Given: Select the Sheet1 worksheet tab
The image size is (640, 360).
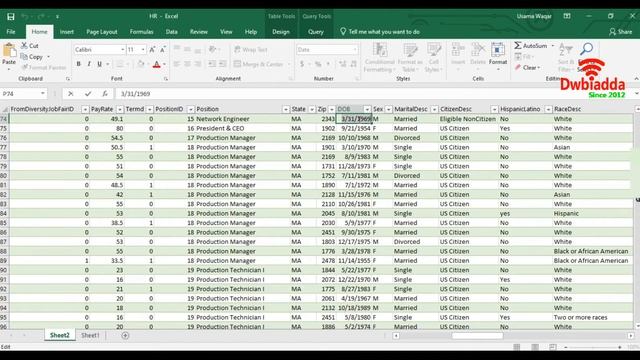Looking at the screenshot, I should coord(90,335).
